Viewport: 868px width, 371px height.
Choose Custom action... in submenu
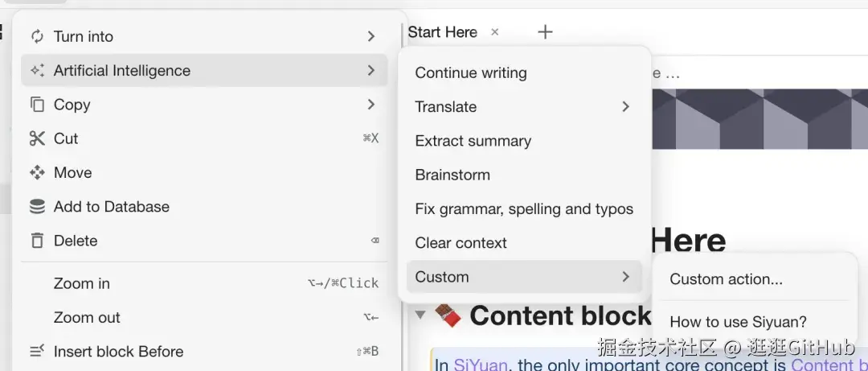726,279
